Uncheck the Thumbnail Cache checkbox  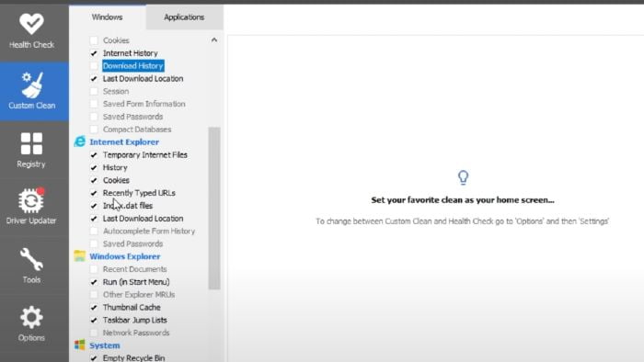click(94, 308)
